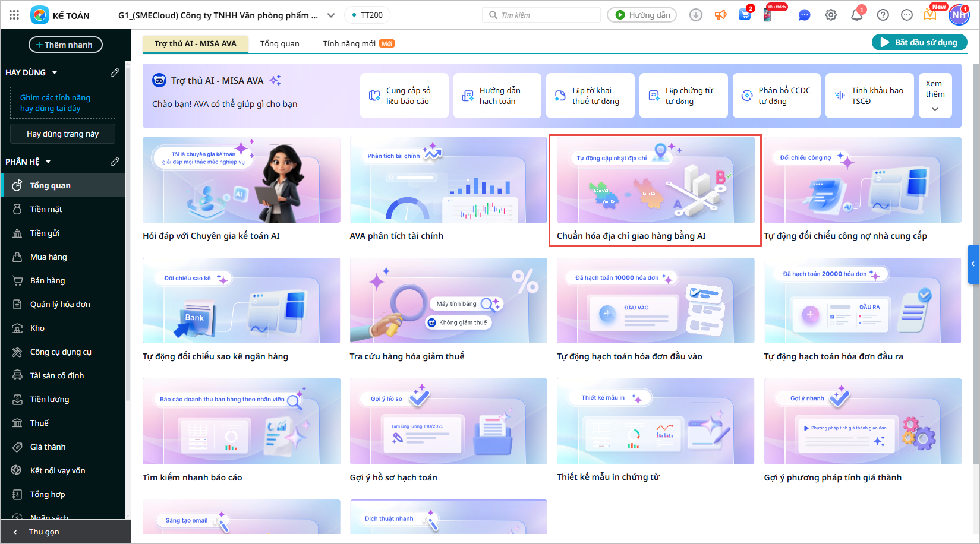Open Kết nối vay vốn module
This screenshot has width=980, height=544.
(x=62, y=470)
